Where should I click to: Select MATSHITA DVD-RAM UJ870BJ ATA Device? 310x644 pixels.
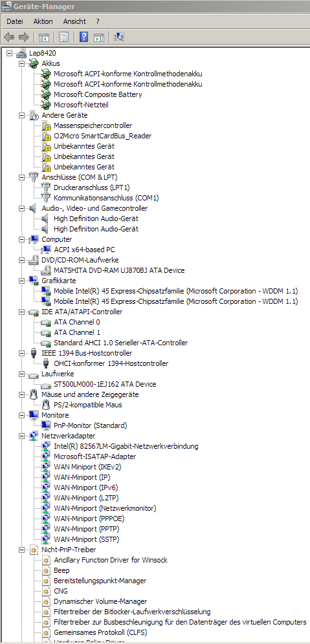[x=119, y=270]
